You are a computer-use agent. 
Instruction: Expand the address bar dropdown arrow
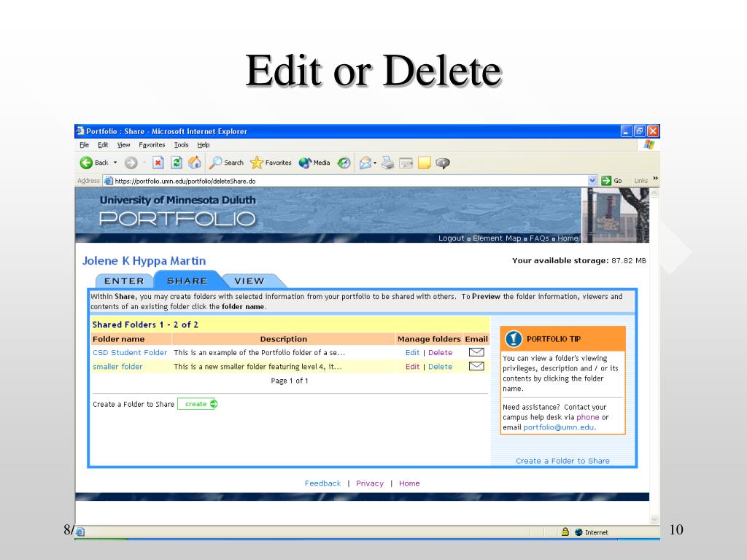(x=592, y=181)
